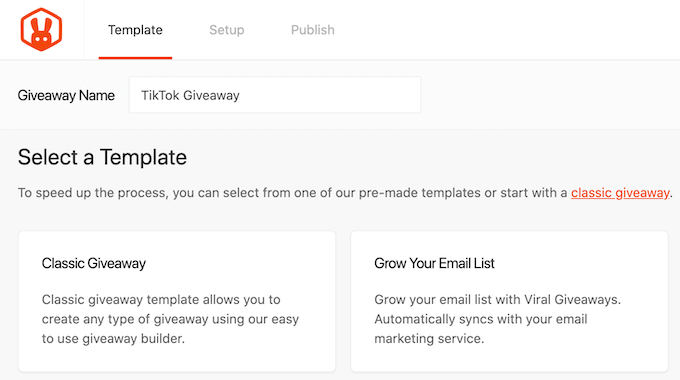Image resolution: width=680 pixels, height=380 pixels.
Task: Select the Template tab
Action: tap(135, 30)
